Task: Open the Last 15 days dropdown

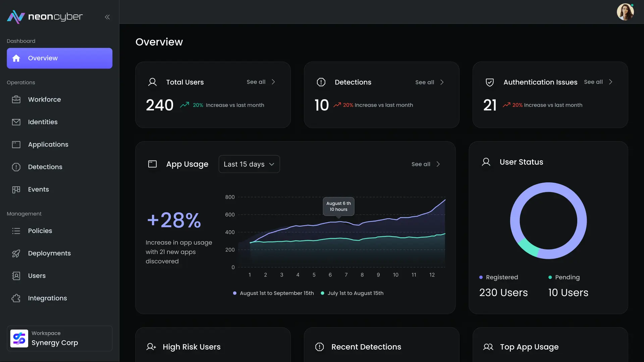Action: 249,164
